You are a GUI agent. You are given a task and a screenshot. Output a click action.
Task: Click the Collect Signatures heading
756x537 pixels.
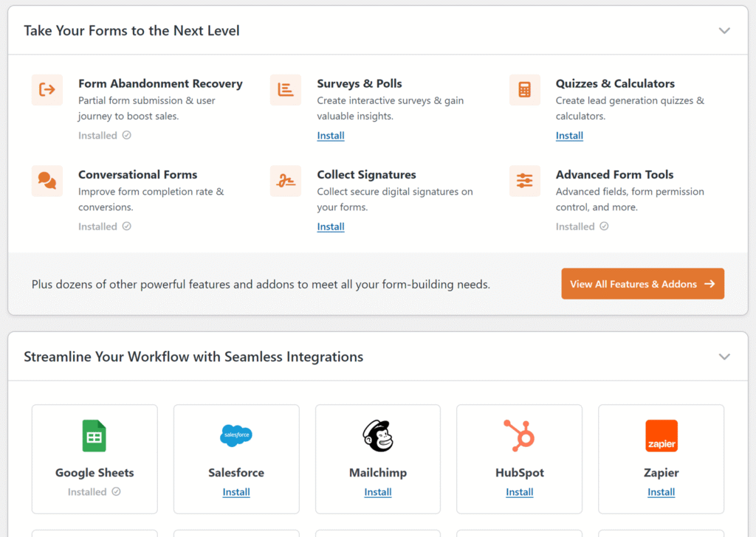point(366,174)
